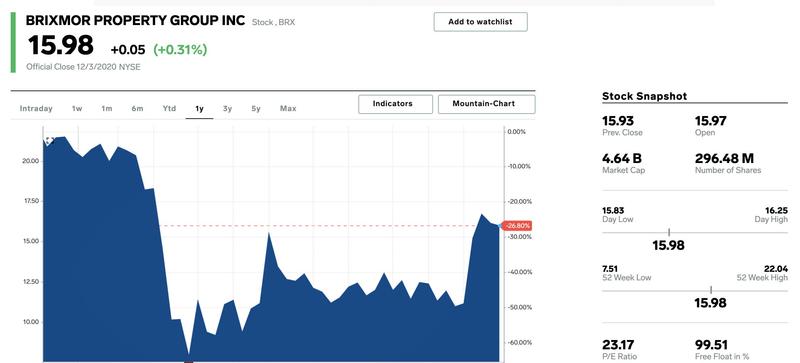Click the expand icon at chart top-left

point(49,141)
